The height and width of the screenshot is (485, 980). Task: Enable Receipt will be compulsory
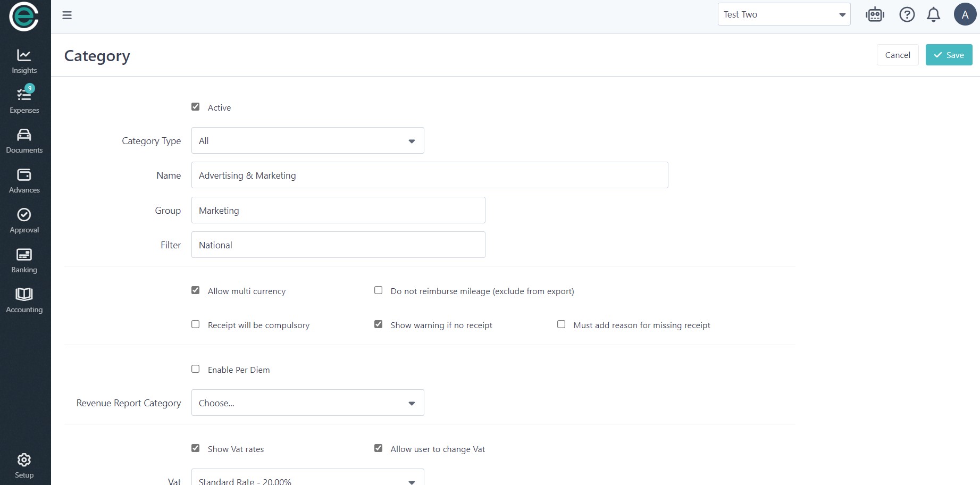pos(196,324)
